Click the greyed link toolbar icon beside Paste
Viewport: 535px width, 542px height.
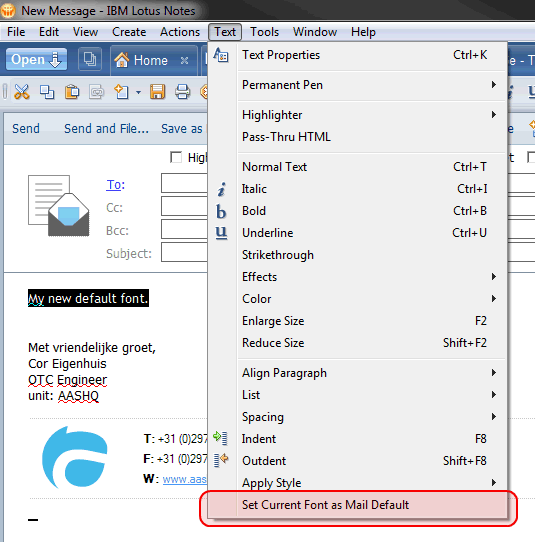96,92
